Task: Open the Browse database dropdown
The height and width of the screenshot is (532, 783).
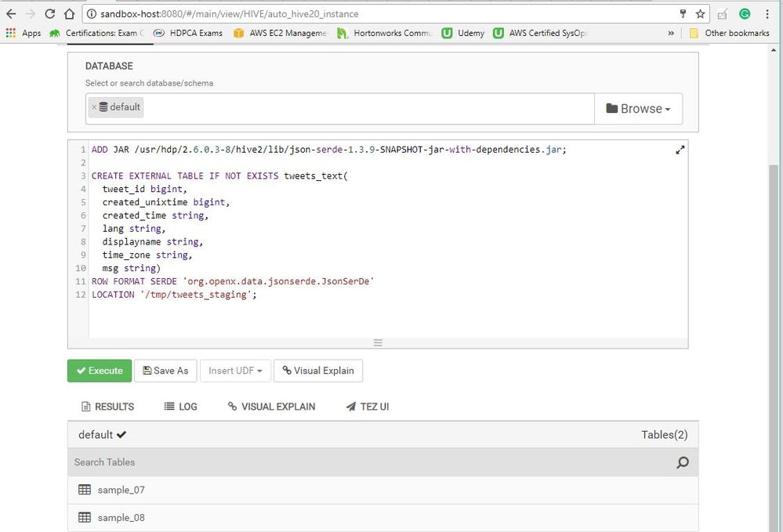Action: [638, 109]
